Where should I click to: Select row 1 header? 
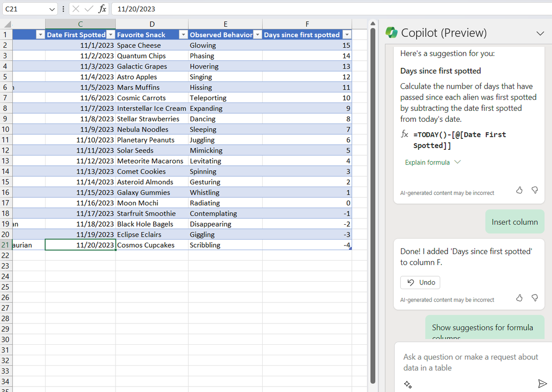click(6, 35)
